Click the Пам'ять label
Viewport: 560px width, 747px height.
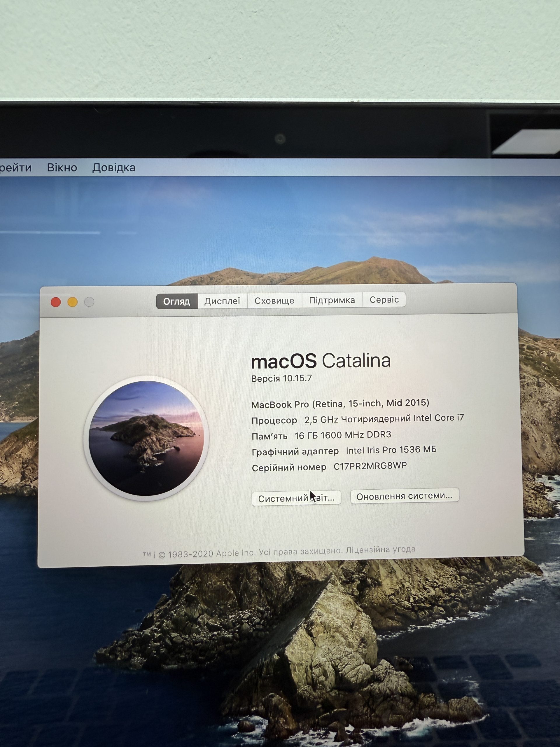[x=270, y=436]
